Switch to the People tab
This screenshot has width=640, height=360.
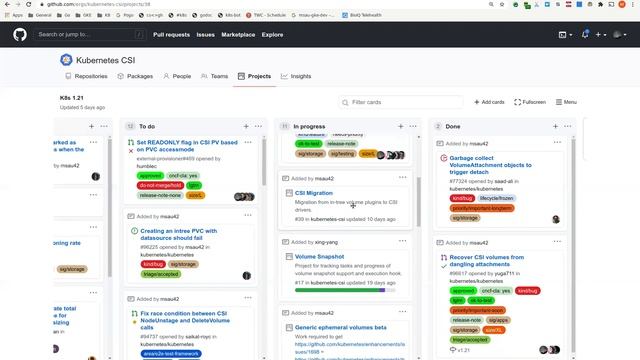177,76
